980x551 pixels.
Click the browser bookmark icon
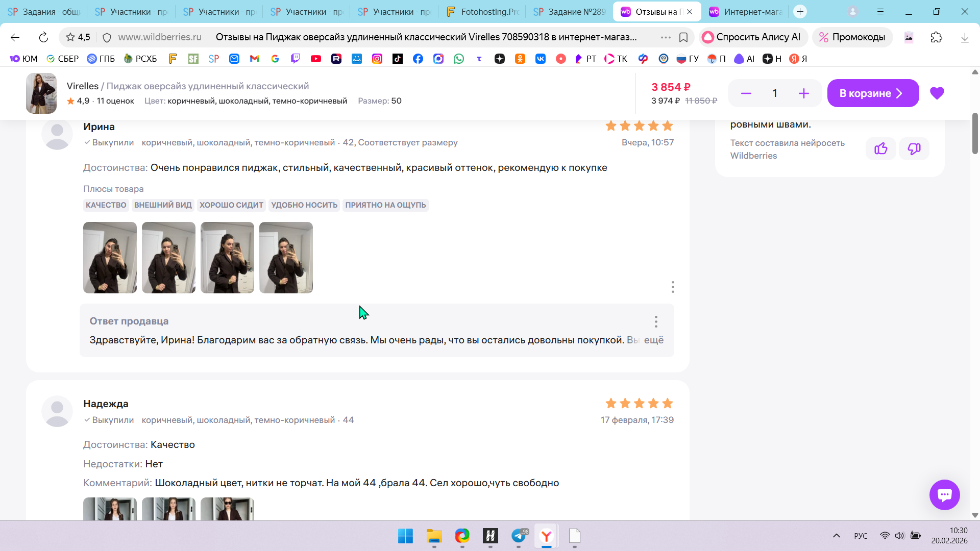[683, 37]
